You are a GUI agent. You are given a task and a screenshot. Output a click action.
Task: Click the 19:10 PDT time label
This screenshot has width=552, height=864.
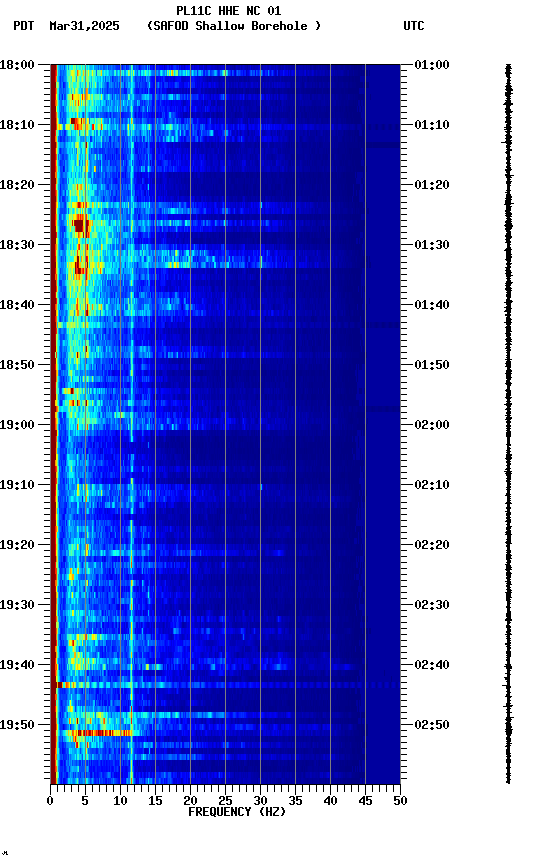17,485
